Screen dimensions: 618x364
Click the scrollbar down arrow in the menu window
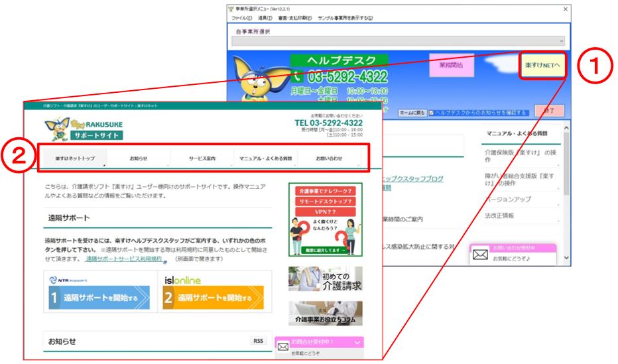click(566, 258)
